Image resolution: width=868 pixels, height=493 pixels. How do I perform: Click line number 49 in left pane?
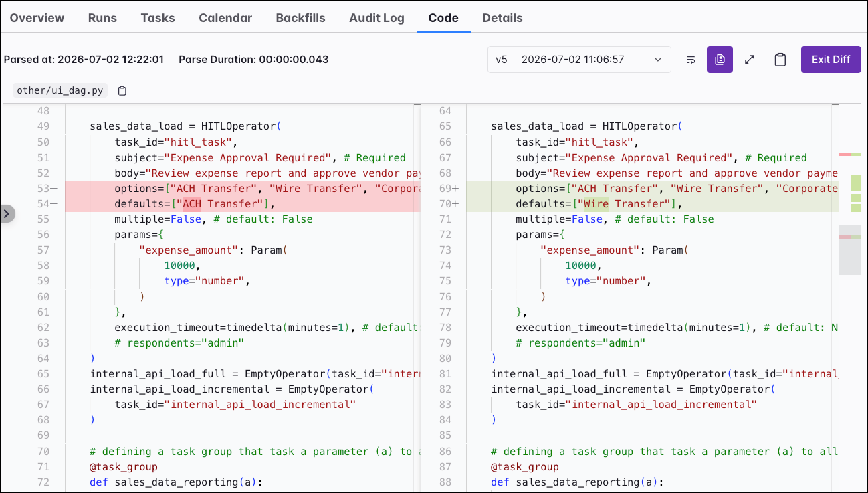click(43, 126)
